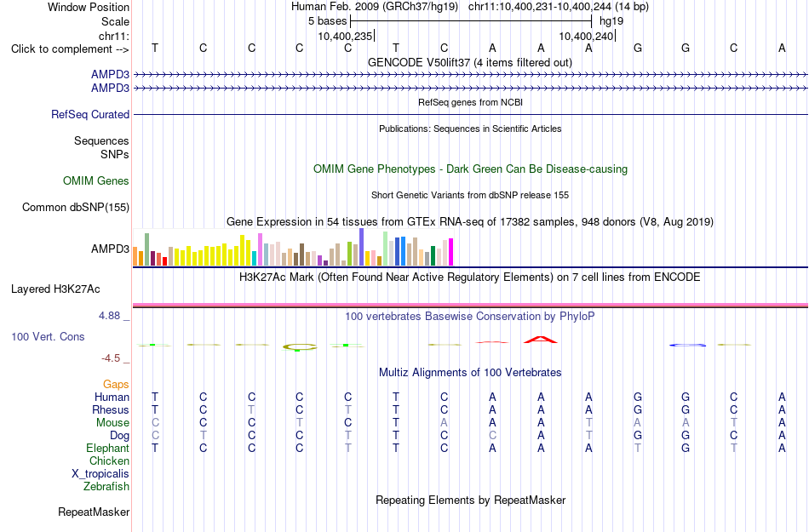
Task: Open the Basewise Conservation by PhyloP title
Action: (x=470, y=316)
